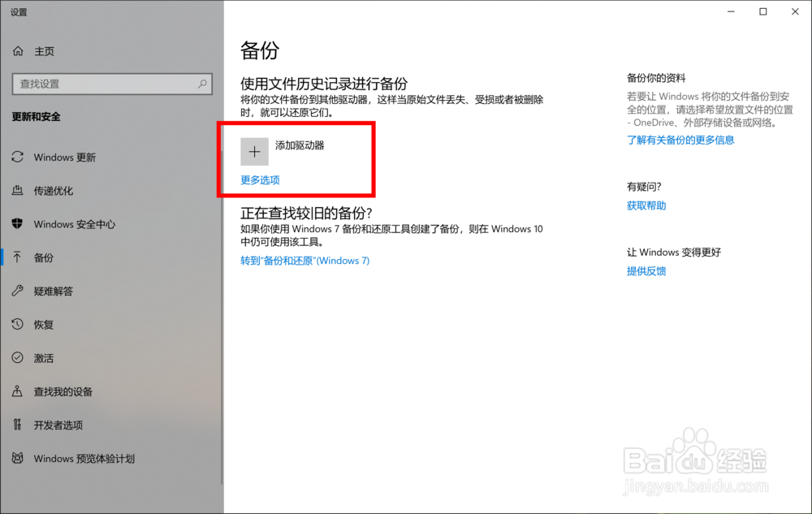
Task: Maximize the 设置 window
Action: (x=762, y=11)
